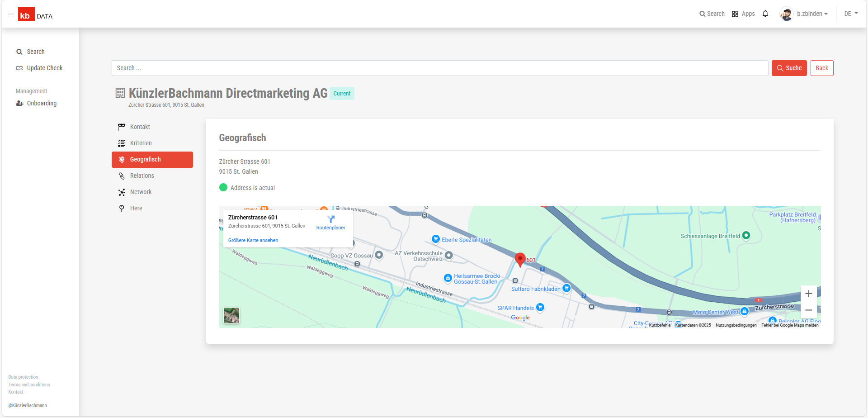This screenshot has width=868, height=418.
Task: Click the Coop VZ Gossau marker
Action: pos(379,255)
